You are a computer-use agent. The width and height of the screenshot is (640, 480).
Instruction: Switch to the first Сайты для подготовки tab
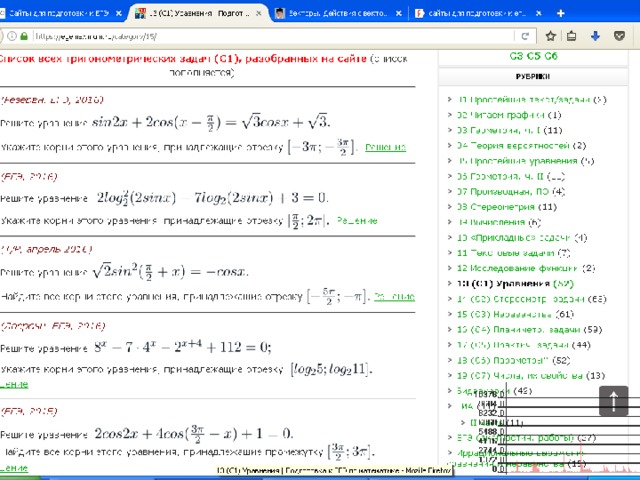60,13
